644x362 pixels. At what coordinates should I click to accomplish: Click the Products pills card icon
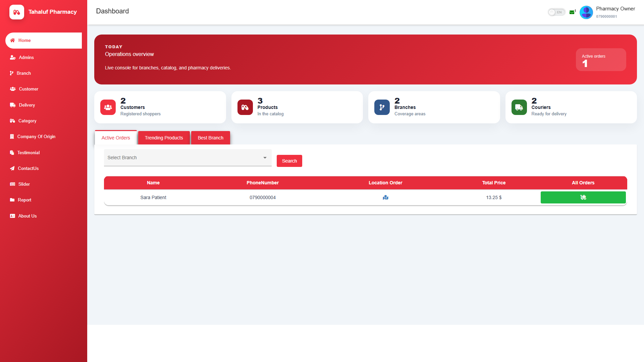click(245, 107)
